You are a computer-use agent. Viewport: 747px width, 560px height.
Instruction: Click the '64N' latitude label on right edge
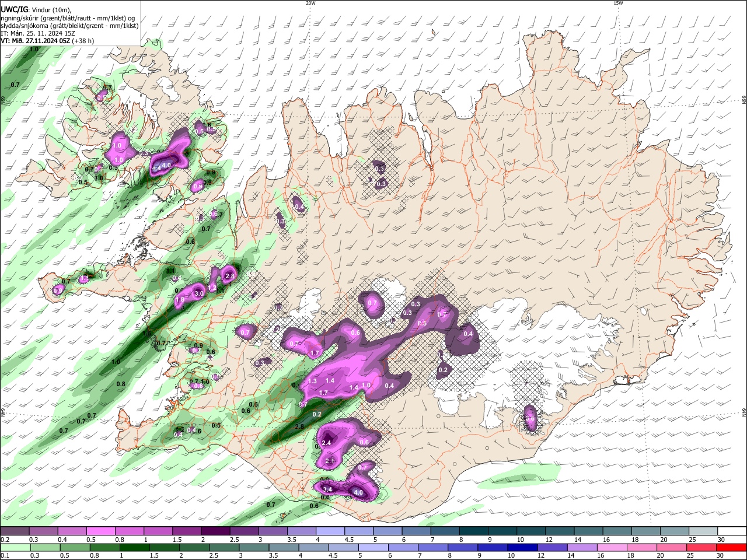tap(744, 412)
